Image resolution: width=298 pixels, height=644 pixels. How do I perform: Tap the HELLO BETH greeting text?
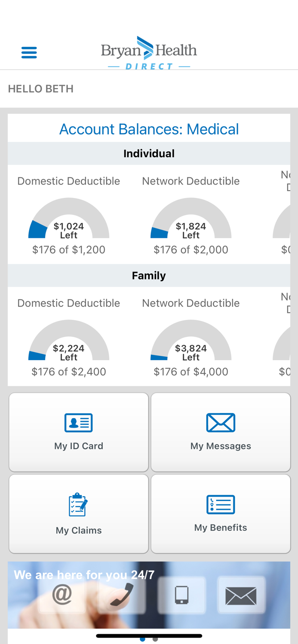tap(40, 88)
